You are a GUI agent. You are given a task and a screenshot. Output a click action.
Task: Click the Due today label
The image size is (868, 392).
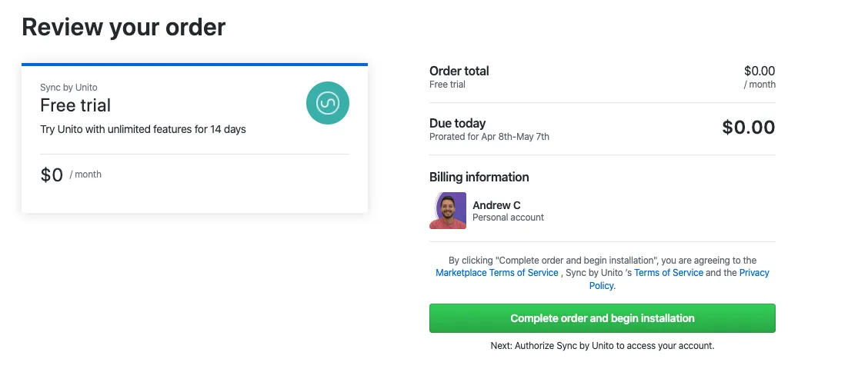click(458, 123)
